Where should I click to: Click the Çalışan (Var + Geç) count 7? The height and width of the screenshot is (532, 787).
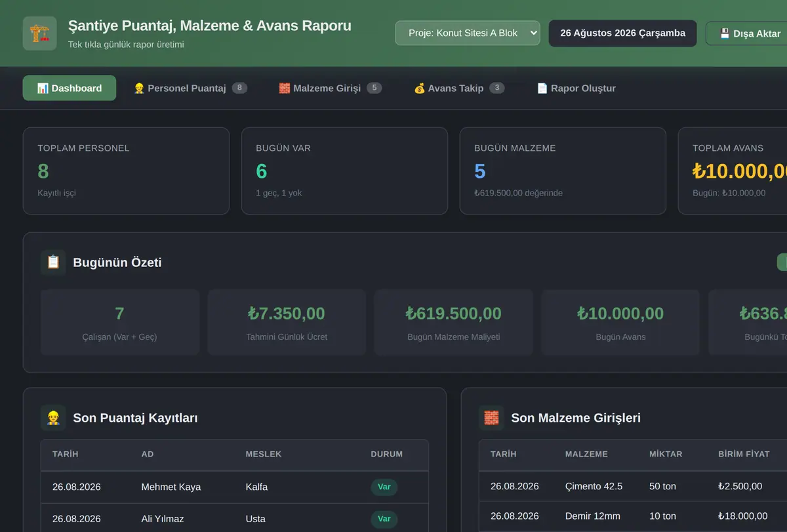(x=119, y=314)
